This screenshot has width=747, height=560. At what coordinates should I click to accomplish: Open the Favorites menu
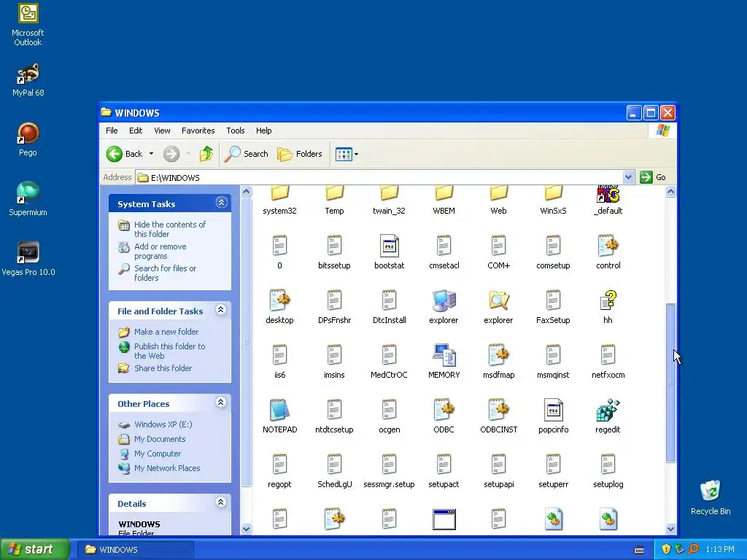coord(198,131)
